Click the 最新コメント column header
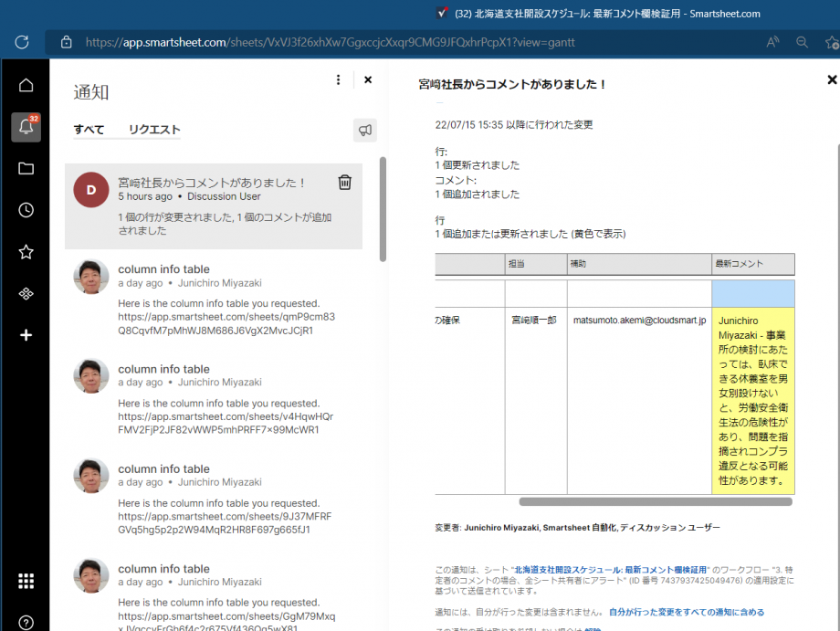The height and width of the screenshot is (631, 840). point(752,264)
